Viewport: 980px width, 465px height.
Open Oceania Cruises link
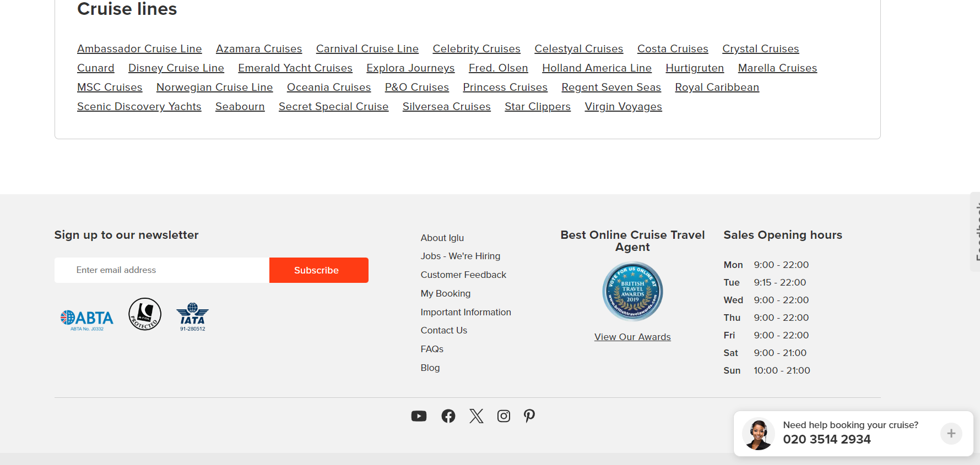[x=329, y=87]
